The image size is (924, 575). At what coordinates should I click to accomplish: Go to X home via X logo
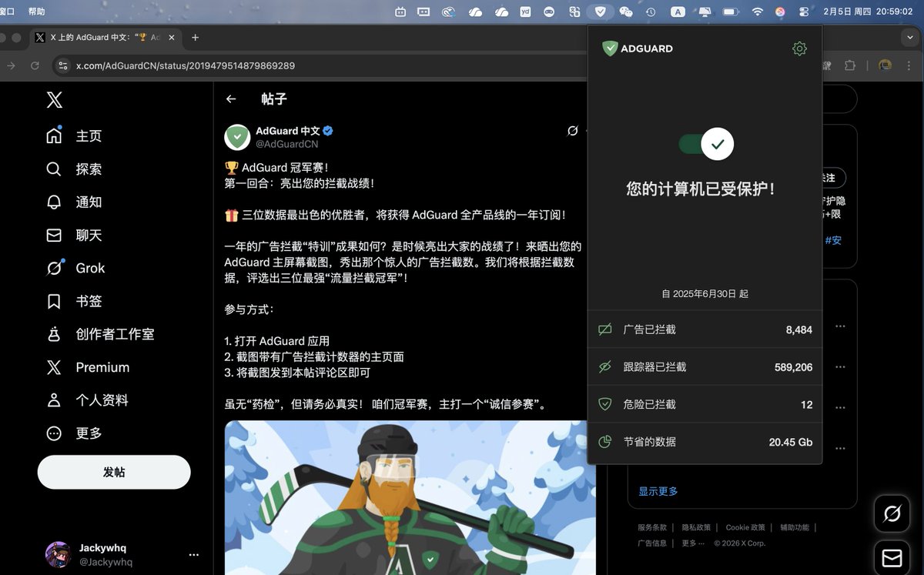pyautogui.click(x=54, y=99)
